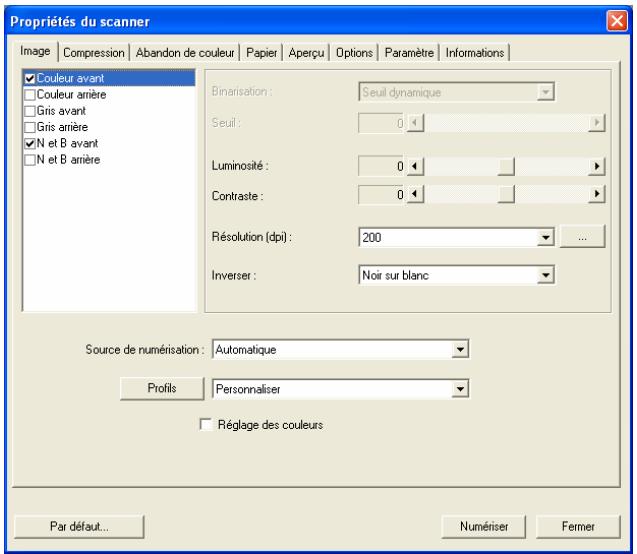
Task: Switch to the Papier tab
Action: [261, 53]
